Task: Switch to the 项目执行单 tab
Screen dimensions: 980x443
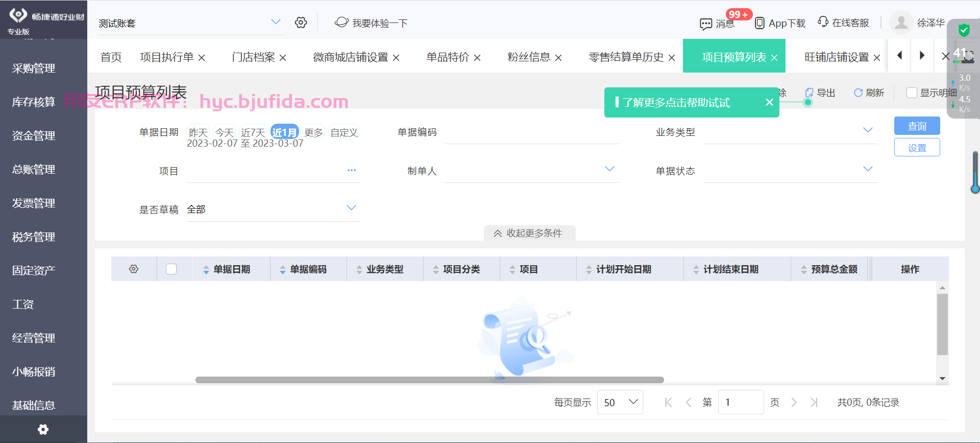Action: [x=167, y=57]
